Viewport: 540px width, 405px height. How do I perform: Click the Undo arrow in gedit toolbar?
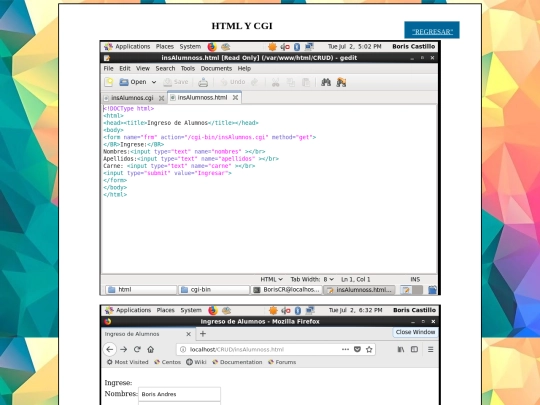point(224,82)
